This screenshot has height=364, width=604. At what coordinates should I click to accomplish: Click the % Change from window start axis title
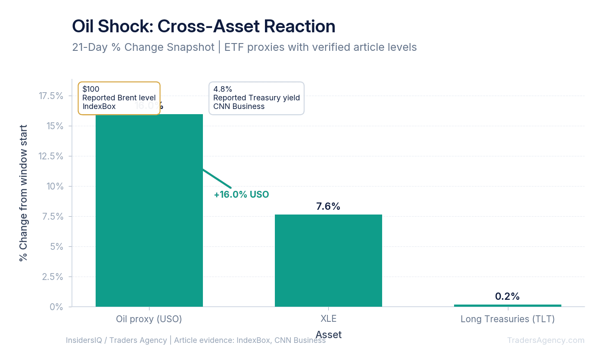coord(23,193)
